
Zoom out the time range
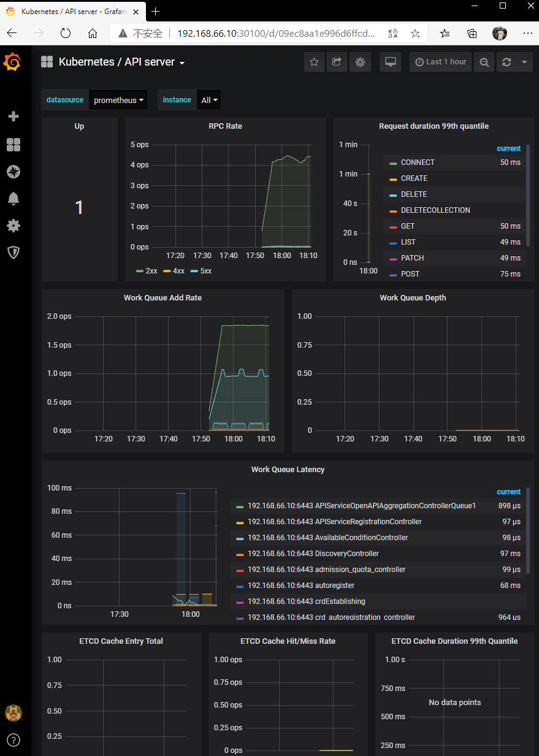[484, 62]
